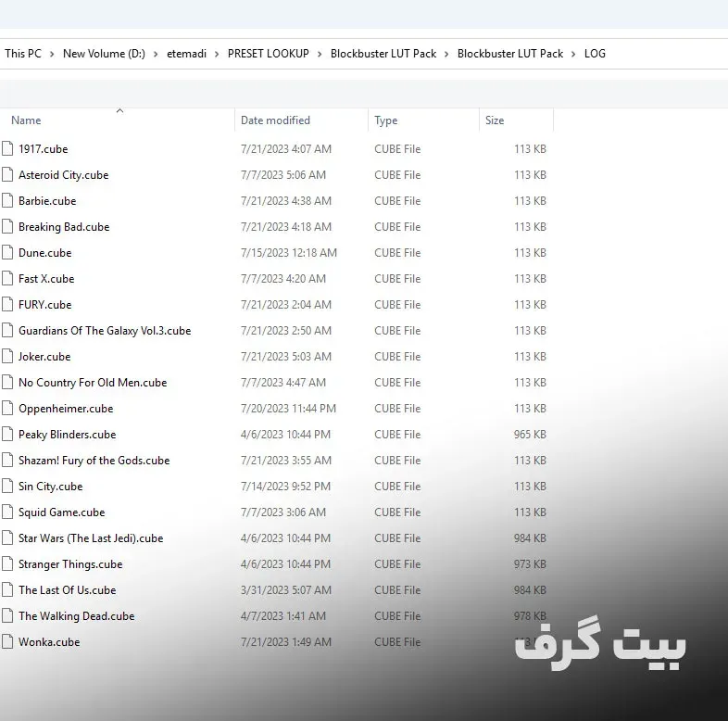Screen dimensions: 728x721
Task: Click the file icon of Asteroid City.cube
Action: [7, 174]
